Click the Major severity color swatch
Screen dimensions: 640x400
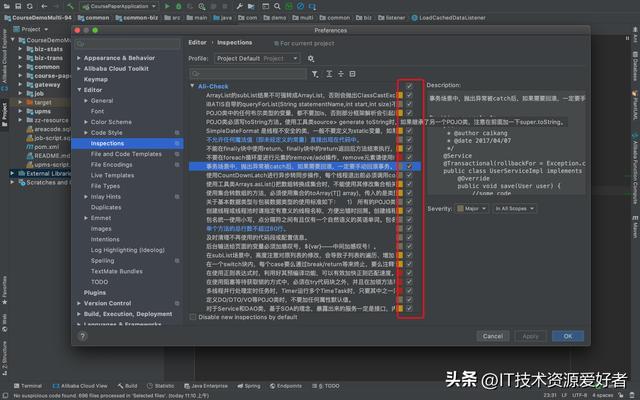(460, 209)
